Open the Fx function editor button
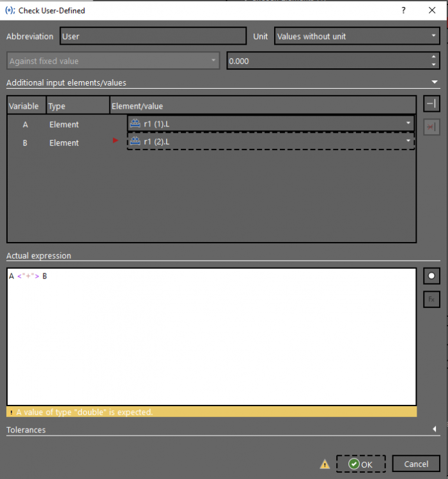This screenshot has height=479, width=448. (431, 300)
